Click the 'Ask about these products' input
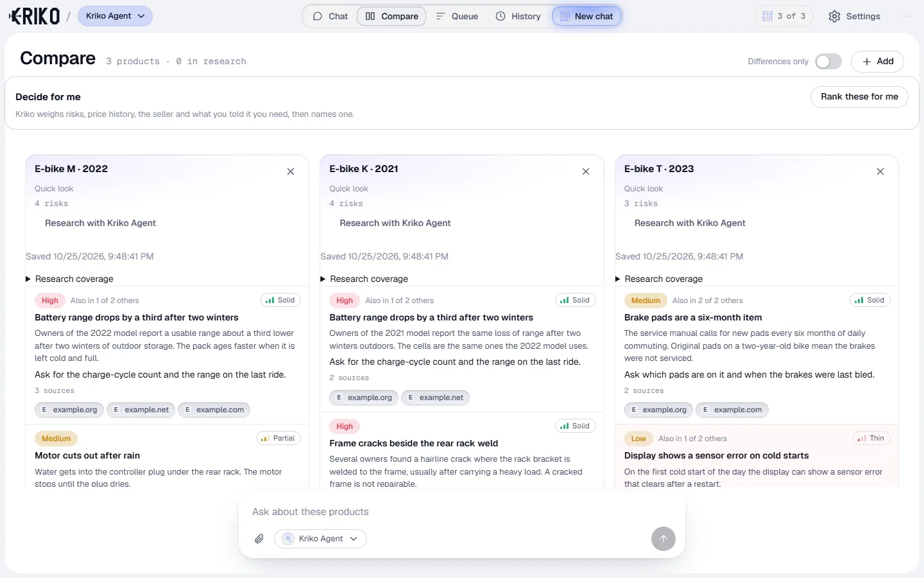Viewport: 924px width, 578px height. point(462,512)
